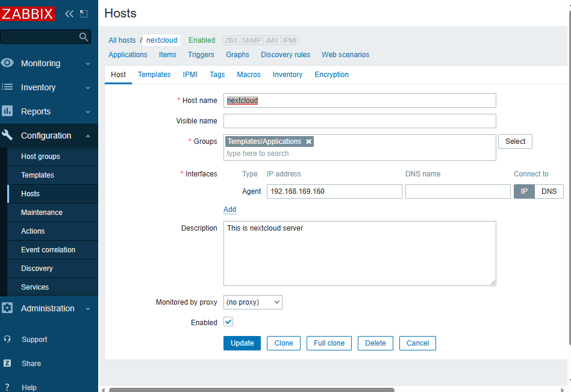
Task: Click the Help question mark icon
Action: pos(7,387)
